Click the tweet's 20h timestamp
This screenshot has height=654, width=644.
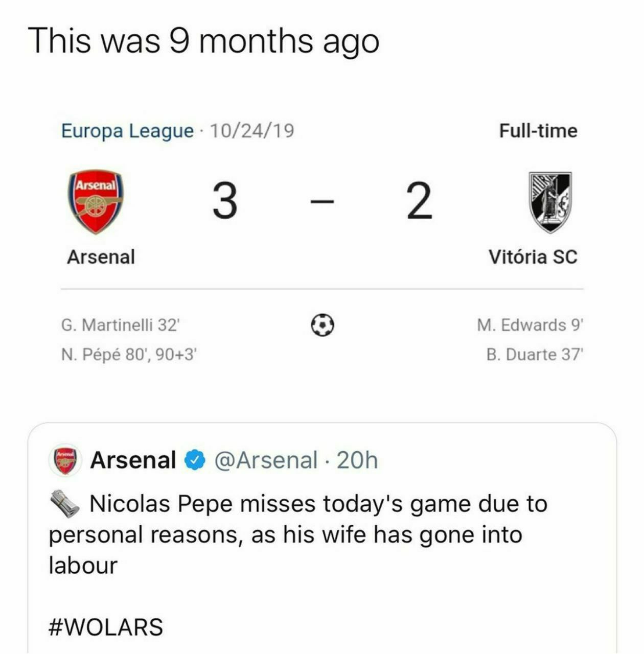[357, 460]
